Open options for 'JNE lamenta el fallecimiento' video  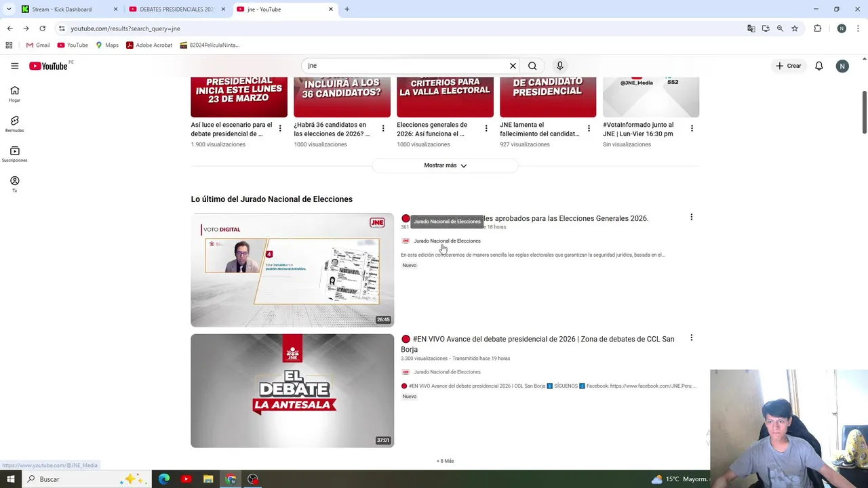pos(589,128)
